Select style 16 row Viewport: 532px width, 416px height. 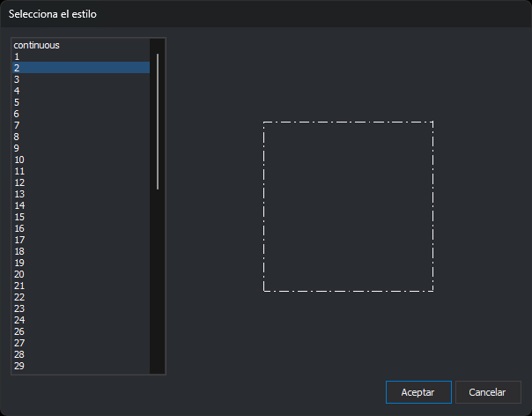click(x=81, y=228)
